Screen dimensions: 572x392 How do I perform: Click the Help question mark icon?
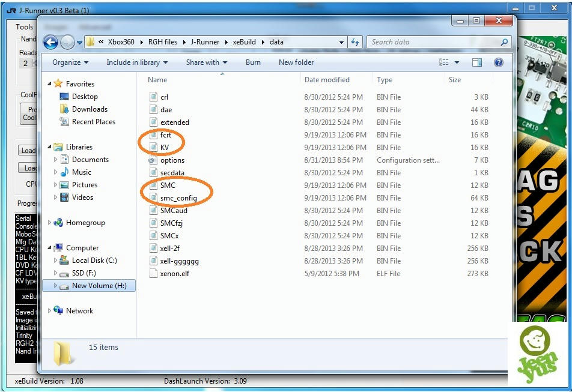pos(498,62)
